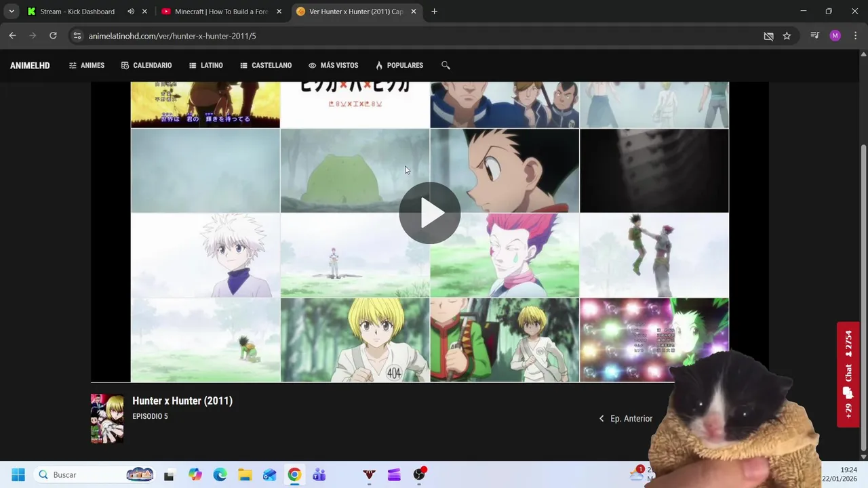Click the Killua frame in video
This screenshot has width=868, height=488.
click(x=205, y=256)
